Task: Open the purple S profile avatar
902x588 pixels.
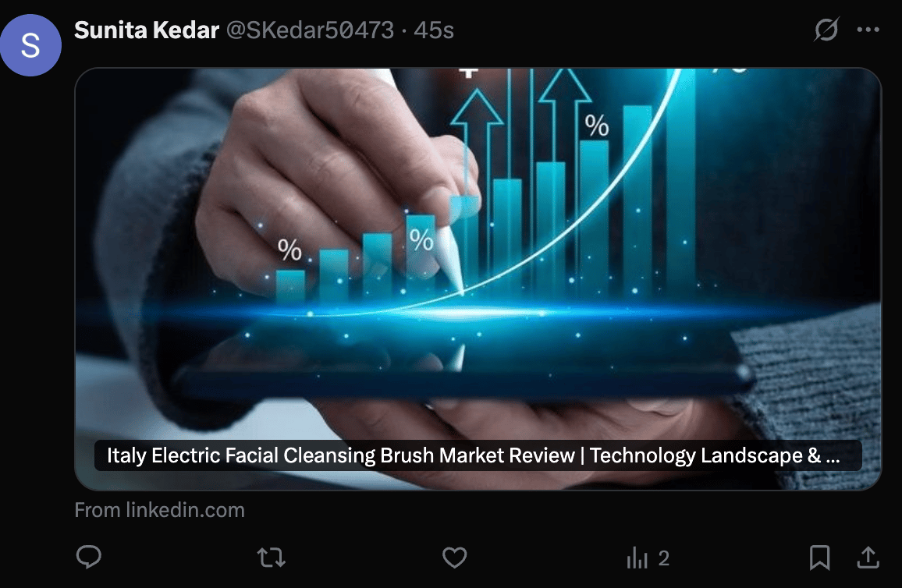Action: click(x=30, y=45)
